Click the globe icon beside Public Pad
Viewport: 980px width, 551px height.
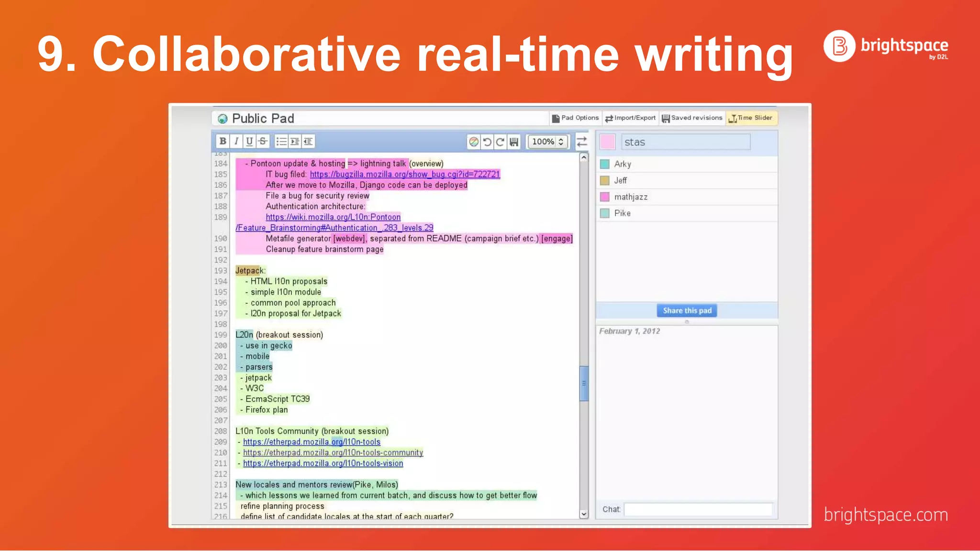(x=223, y=119)
